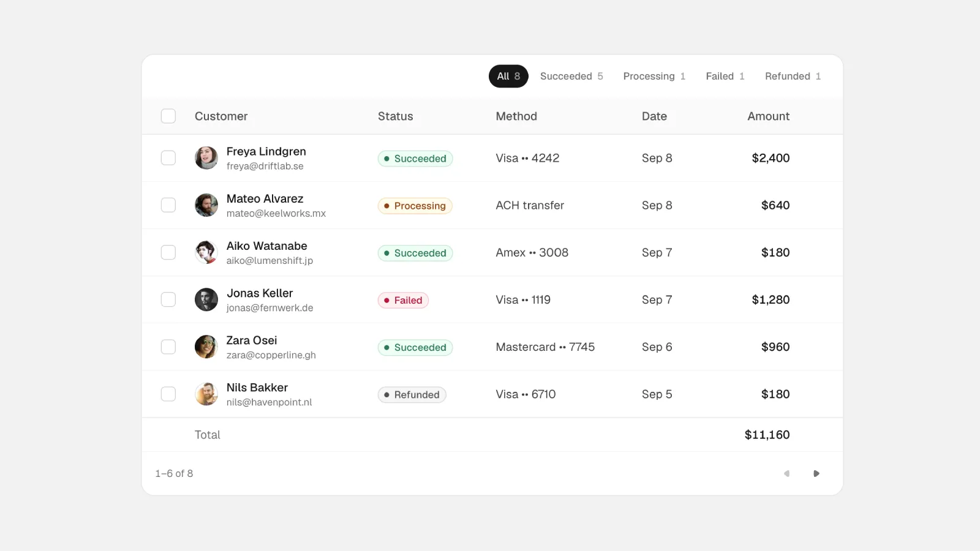Image resolution: width=980 pixels, height=551 pixels.
Task: Click the Failed status badge
Action: pyautogui.click(x=403, y=300)
